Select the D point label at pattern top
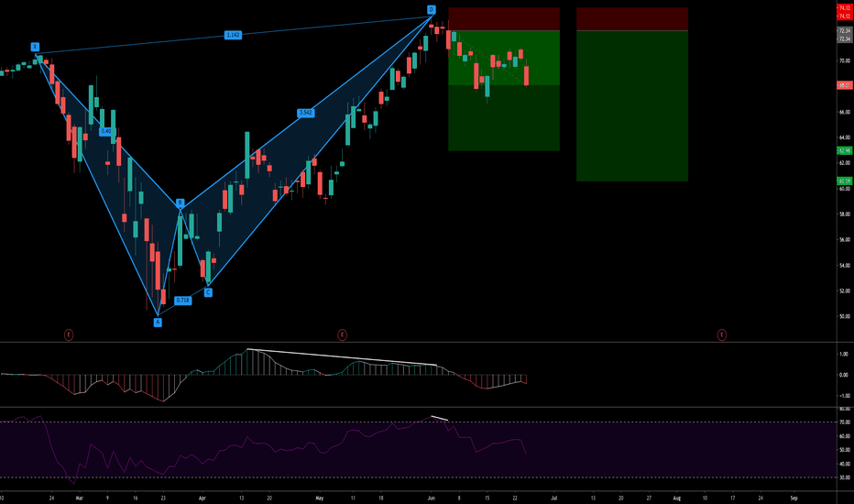The height and width of the screenshot is (504, 854). coord(431,9)
